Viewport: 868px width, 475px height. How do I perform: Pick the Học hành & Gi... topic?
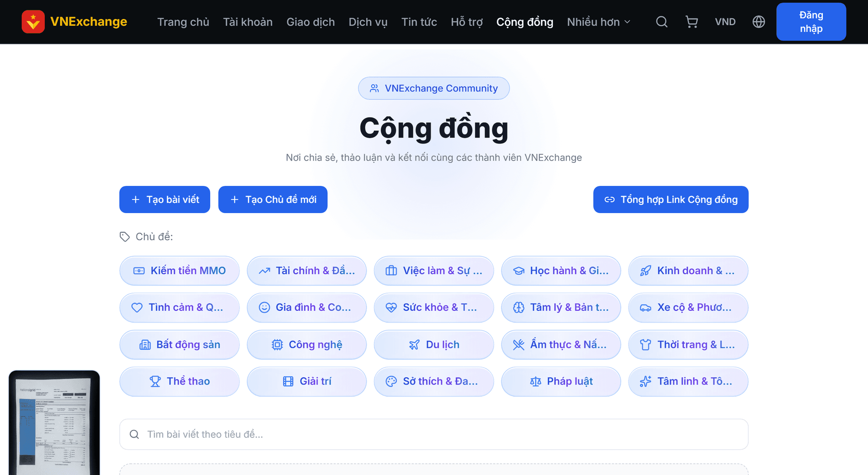[x=561, y=271]
